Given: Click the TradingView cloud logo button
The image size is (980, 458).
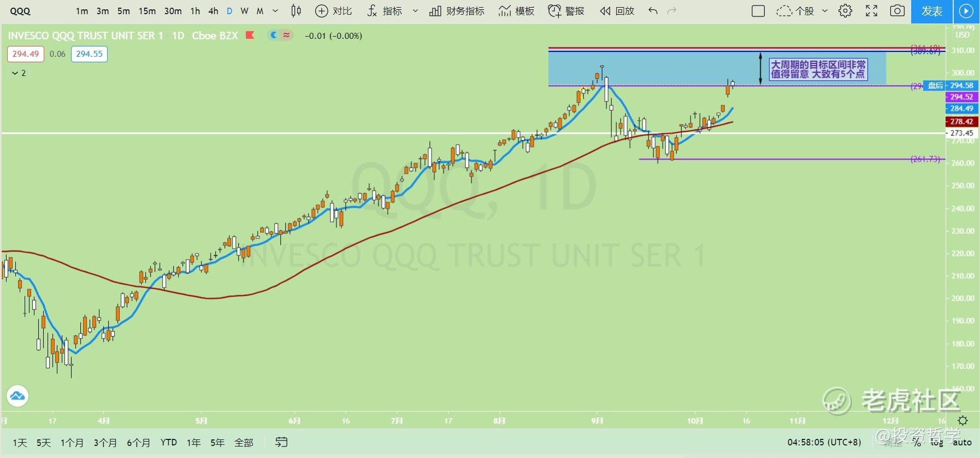Looking at the screenshot, I should point(17,396).
